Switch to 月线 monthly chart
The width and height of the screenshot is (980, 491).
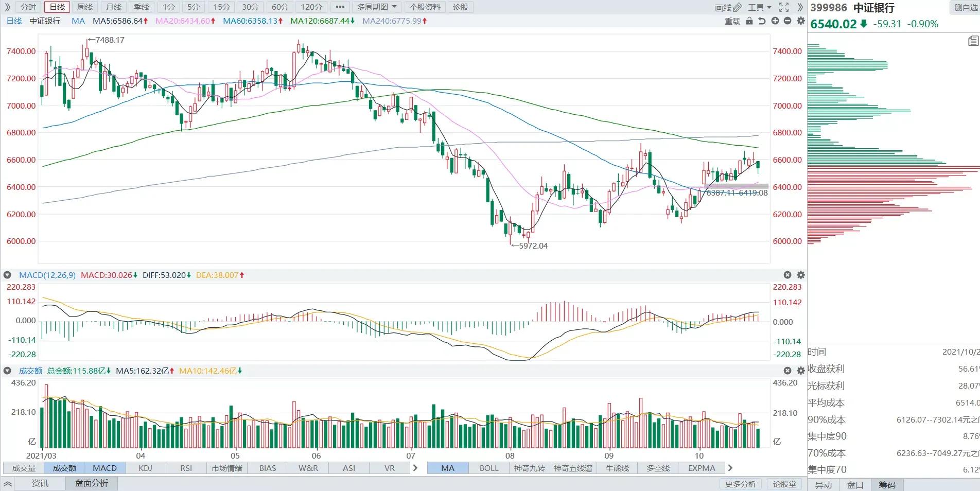coord(114,7)
